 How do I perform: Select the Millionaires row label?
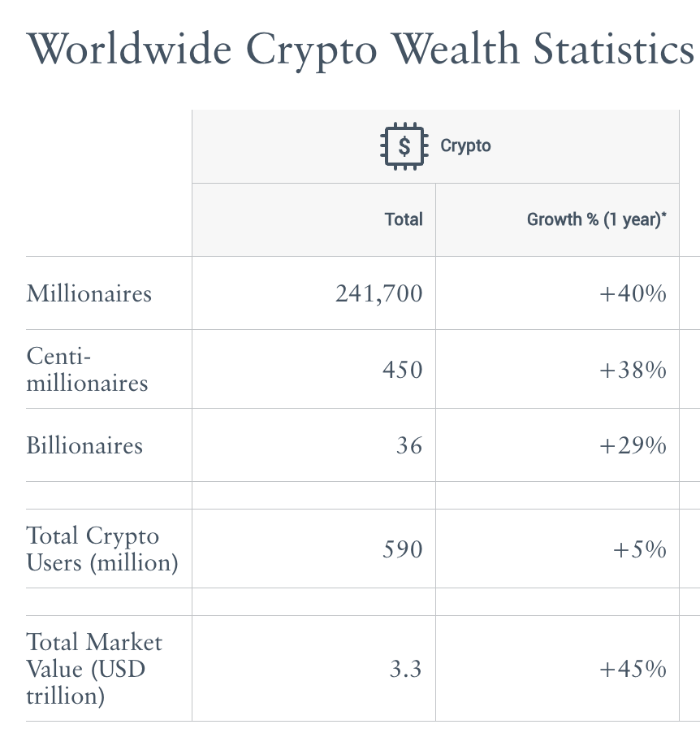click(89, 293)
